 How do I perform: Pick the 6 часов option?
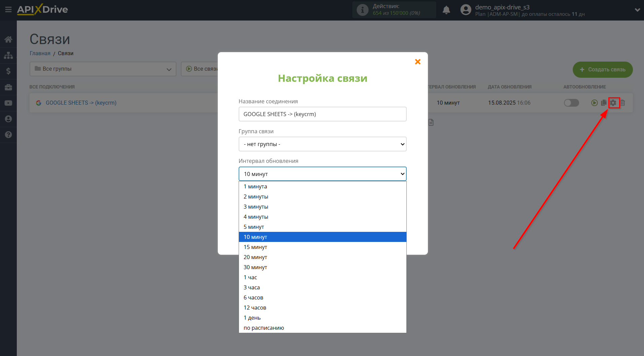[322, 297]
